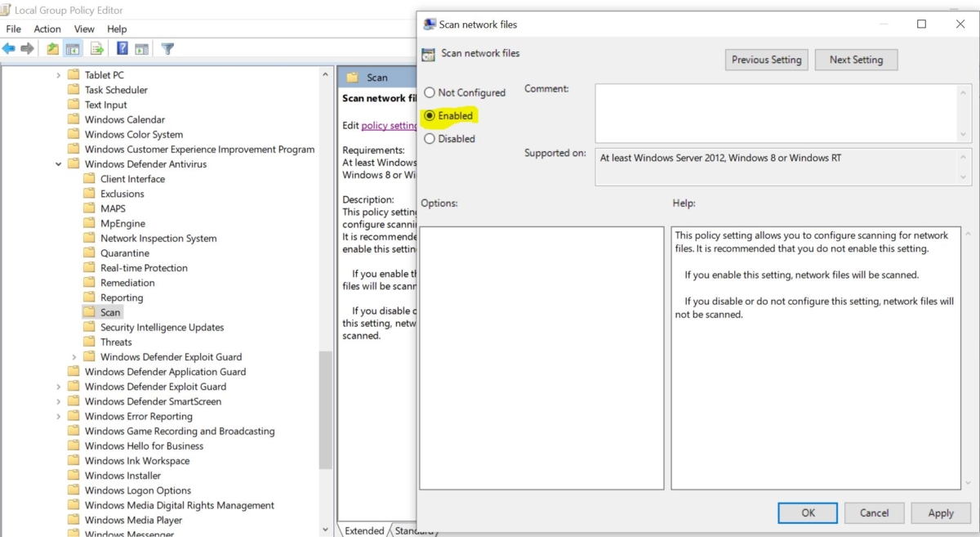
Task: Click the Export List icon
Action: (96, 48)
